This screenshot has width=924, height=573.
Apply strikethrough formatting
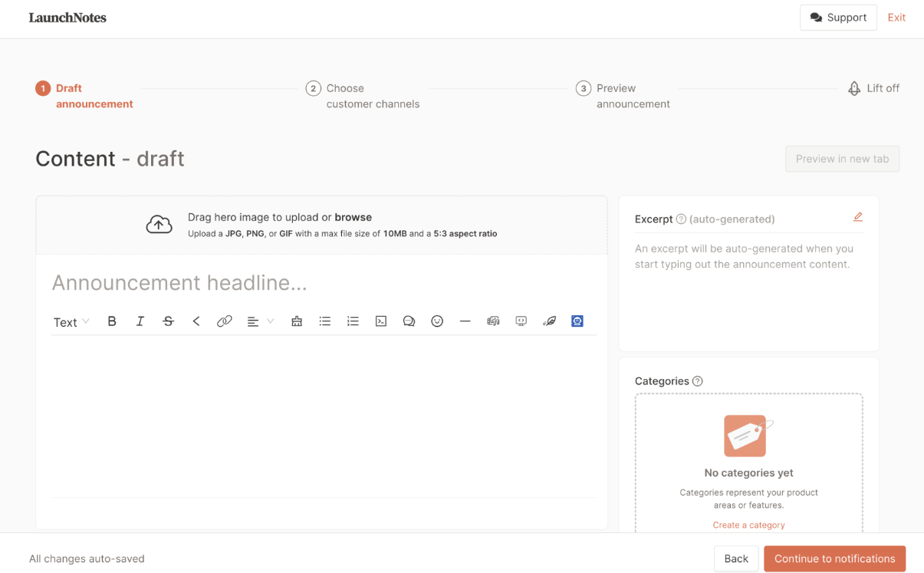coord(168,321)
